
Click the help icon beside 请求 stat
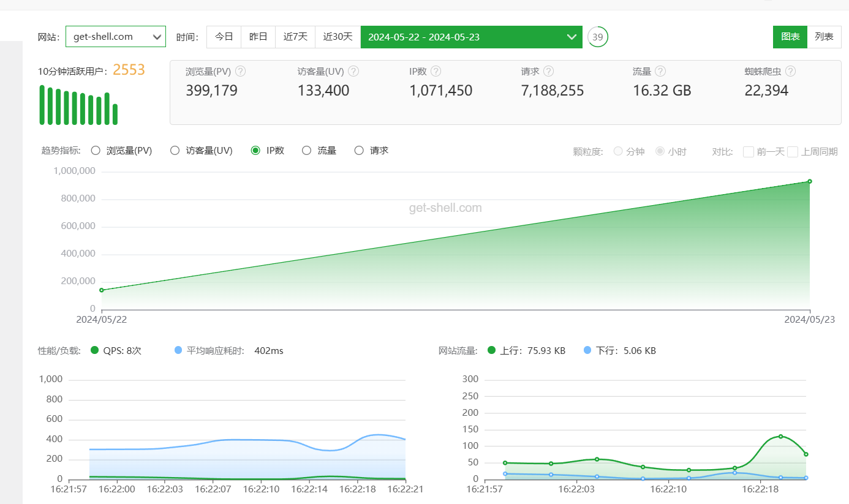coord(549,71)
